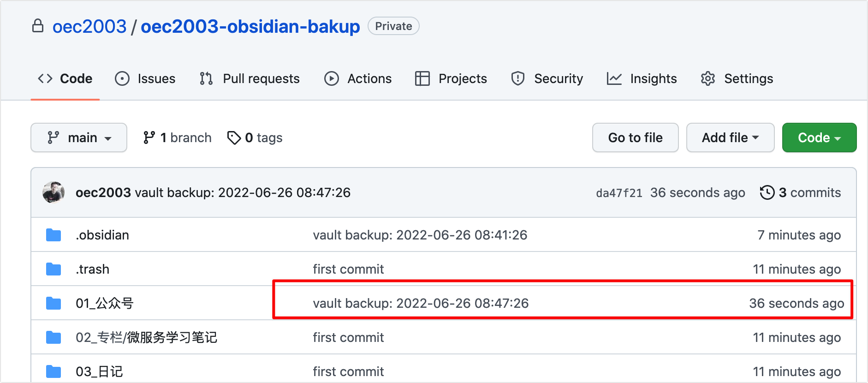This screenshot has height=383, width=868.
Task: Open the Pull requests tab
Action: click(250, 78)
